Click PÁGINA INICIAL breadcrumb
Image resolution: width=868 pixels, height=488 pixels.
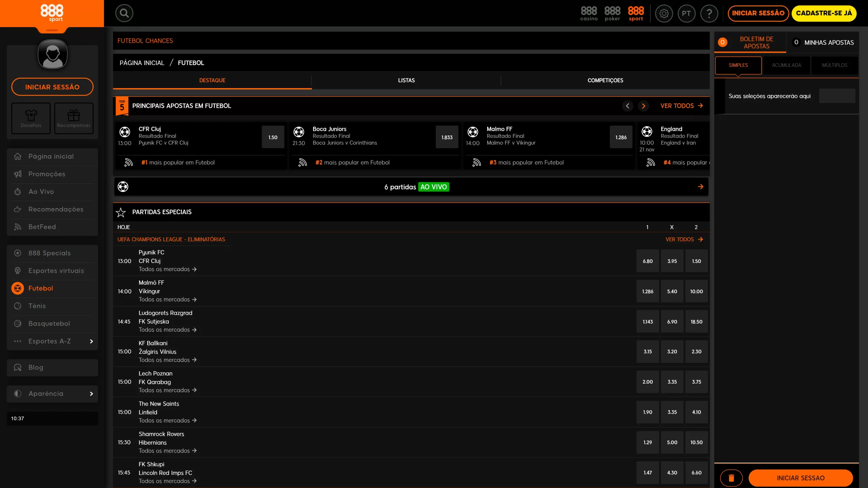click(142, 63)
